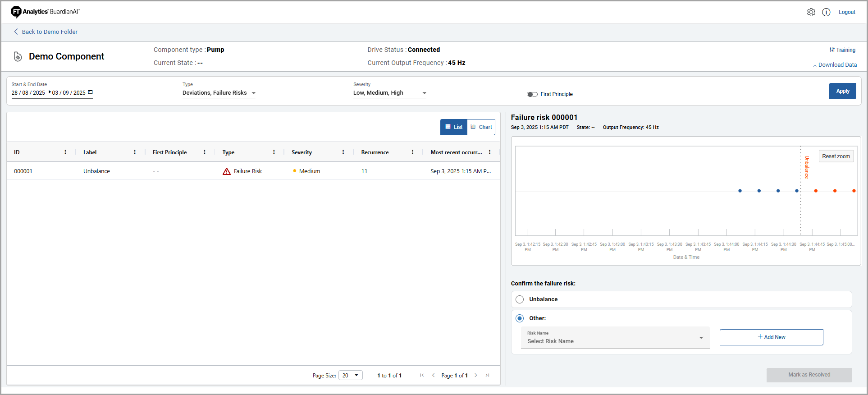Select failure risk row 000001
The height and width of the screenshot is (395, 868).
(x=252, y=171)
